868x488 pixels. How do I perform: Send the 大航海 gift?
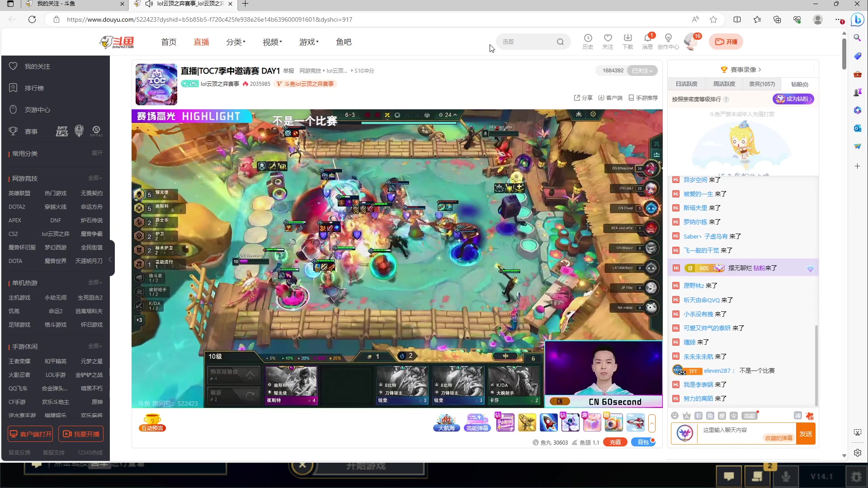click(447, 423)
